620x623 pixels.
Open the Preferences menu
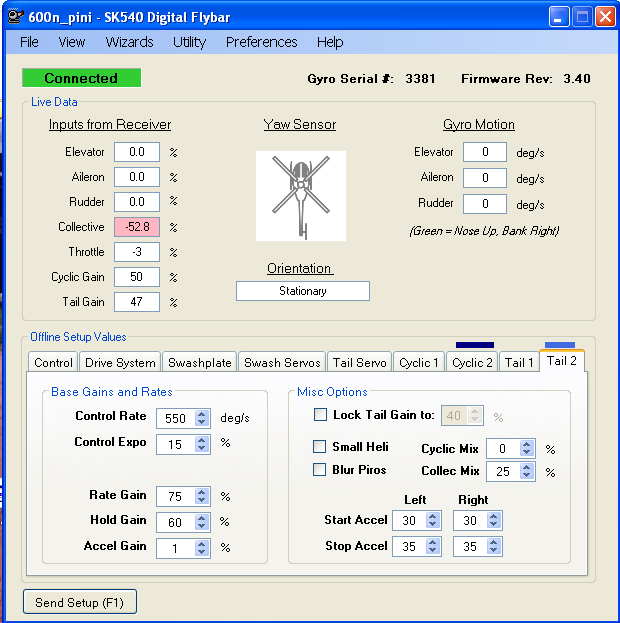tap(262, 42)
